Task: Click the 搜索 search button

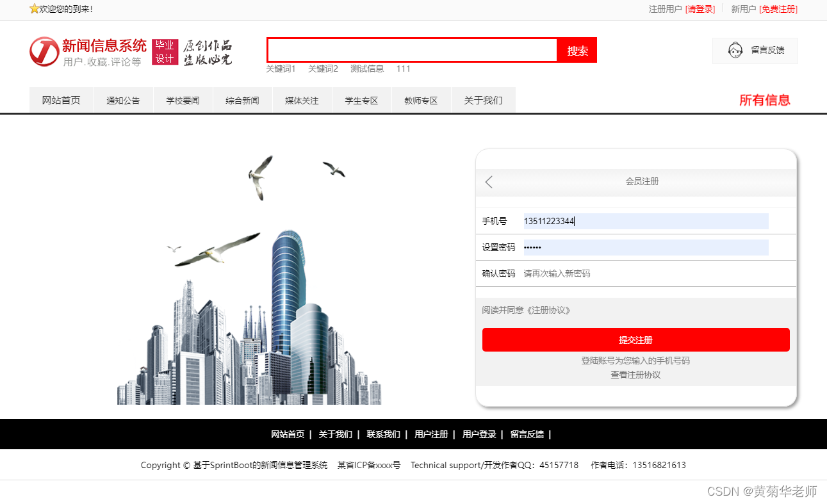Action: click(577, 50)
